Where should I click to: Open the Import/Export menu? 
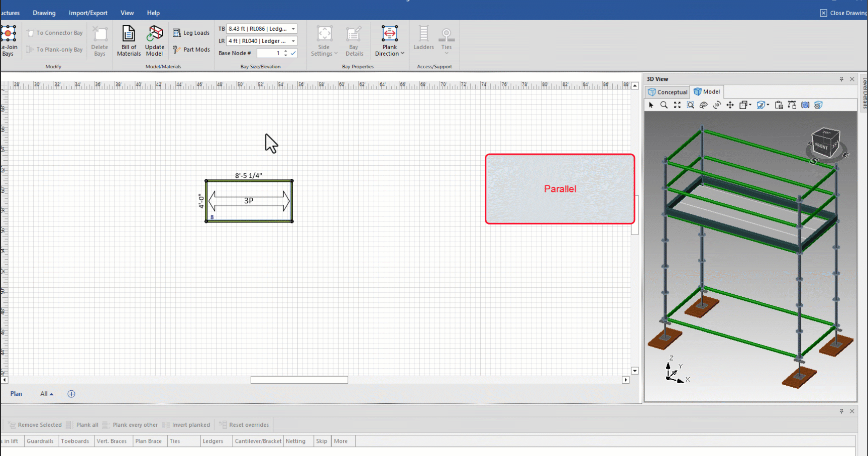88,13
